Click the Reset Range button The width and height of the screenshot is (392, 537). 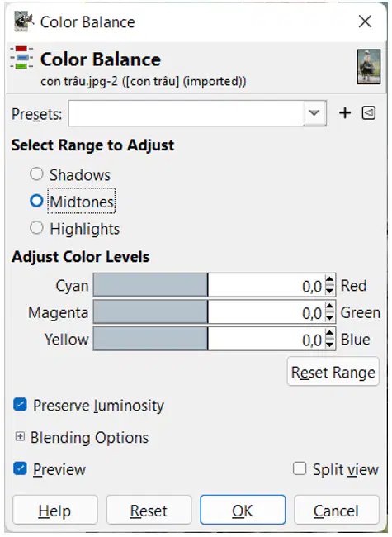point(333,372)
